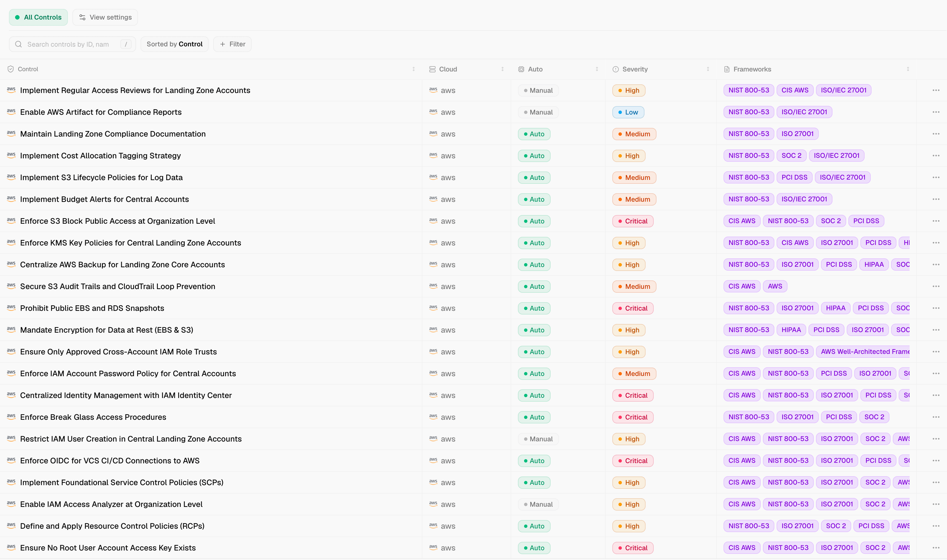Open Enable IAM Access Analyzer at Organization Level
Screen dimensions: 947x560
[111, 504]
